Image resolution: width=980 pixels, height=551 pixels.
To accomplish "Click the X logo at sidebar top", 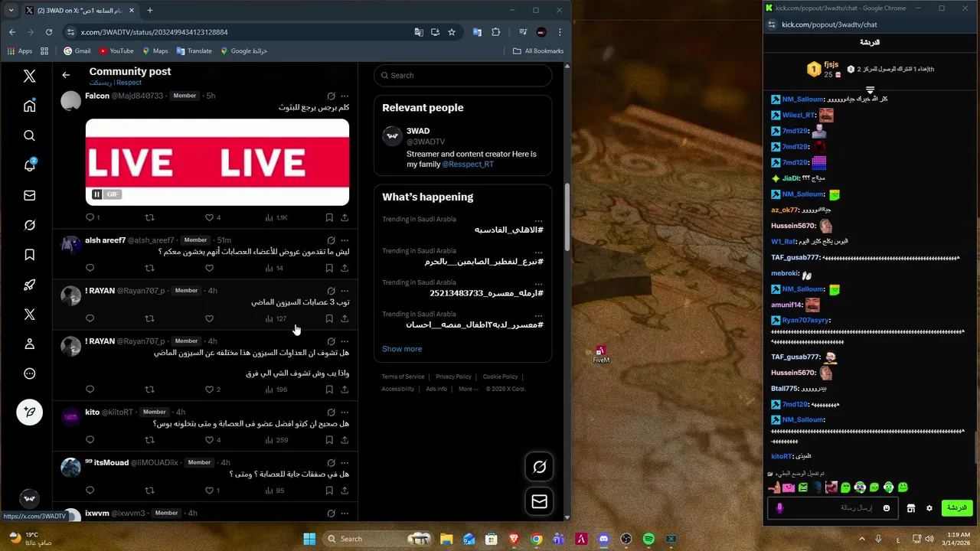I will click(29, 76).
